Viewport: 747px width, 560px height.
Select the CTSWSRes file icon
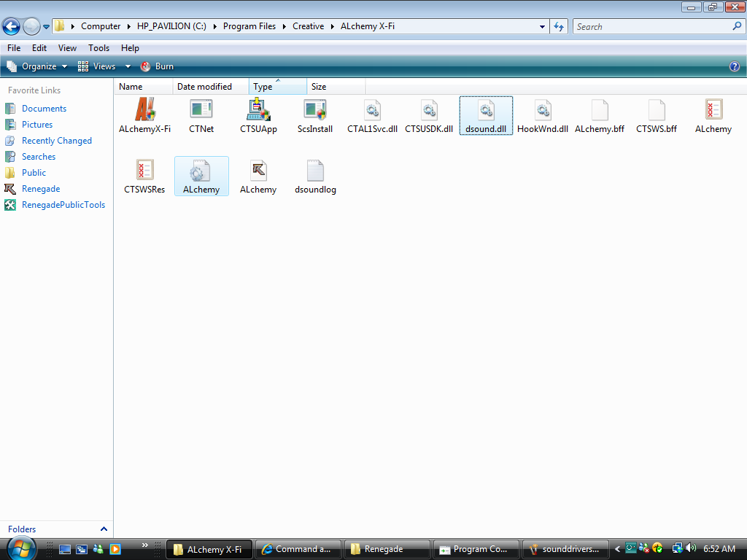144,171
